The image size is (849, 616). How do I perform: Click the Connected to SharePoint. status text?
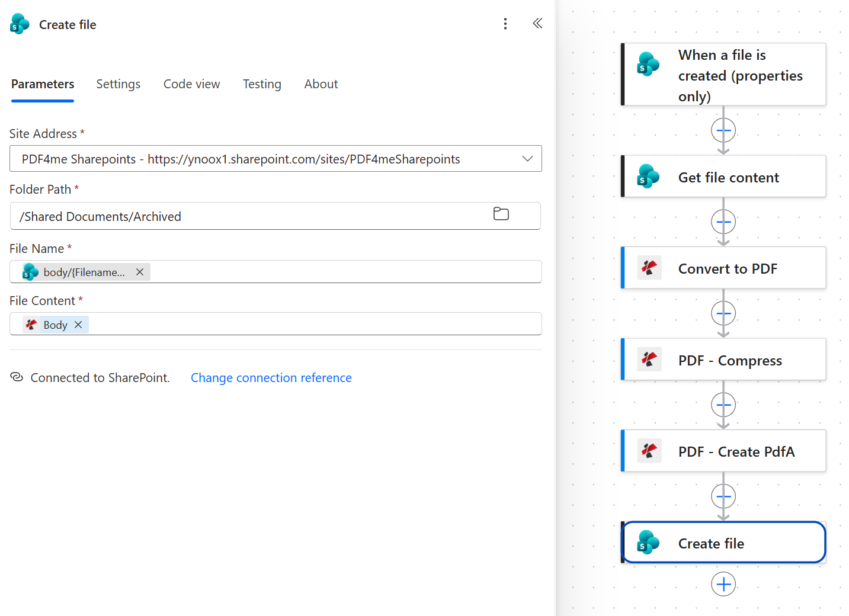[100, 378]
